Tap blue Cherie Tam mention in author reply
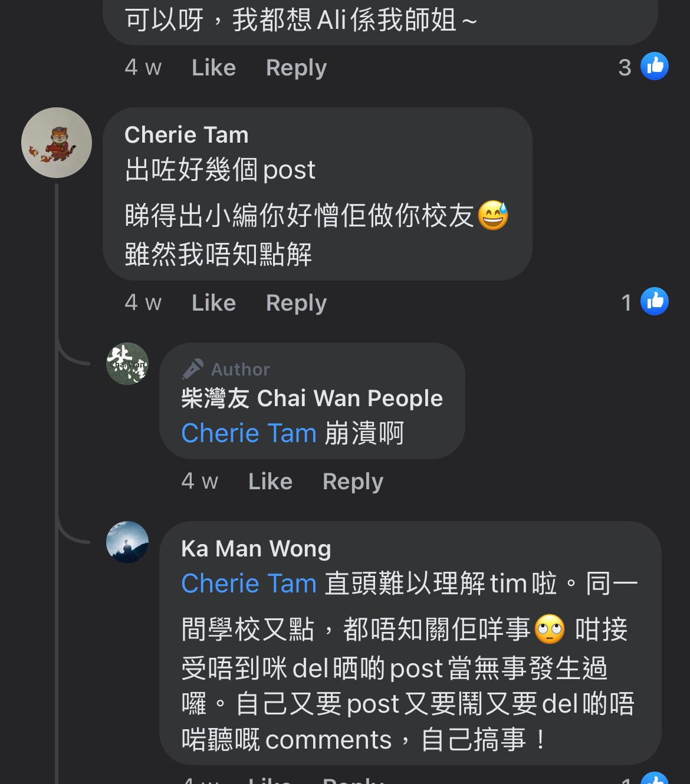Viewport: 690px width, 784px height. 249,433
